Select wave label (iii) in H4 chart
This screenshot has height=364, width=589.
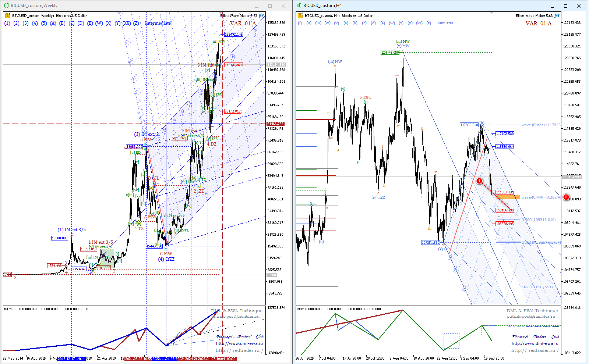(x=318, y=23)
